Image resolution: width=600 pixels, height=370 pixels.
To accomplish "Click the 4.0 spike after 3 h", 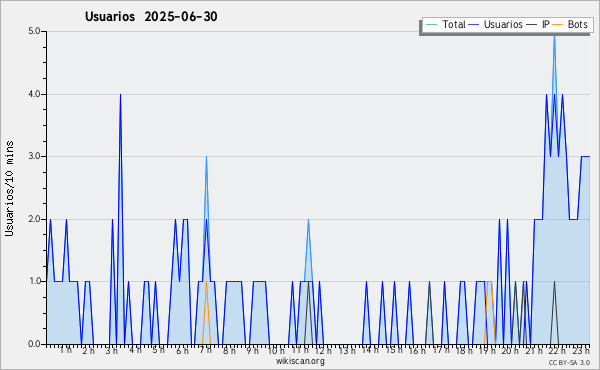I will point(120,96).
